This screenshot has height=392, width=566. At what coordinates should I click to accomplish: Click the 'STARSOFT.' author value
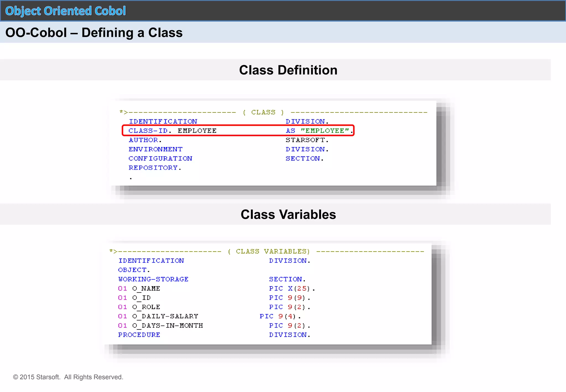click(307, 140)
